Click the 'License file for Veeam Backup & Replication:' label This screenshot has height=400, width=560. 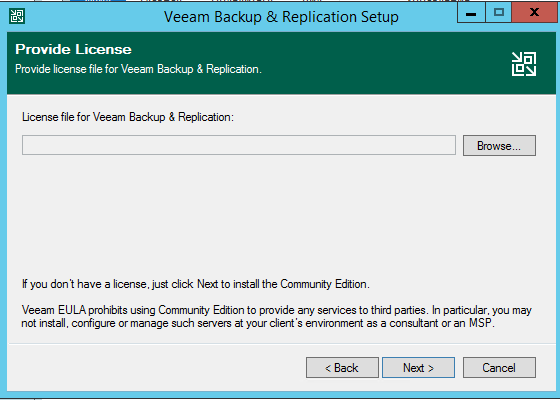point(128,117)
